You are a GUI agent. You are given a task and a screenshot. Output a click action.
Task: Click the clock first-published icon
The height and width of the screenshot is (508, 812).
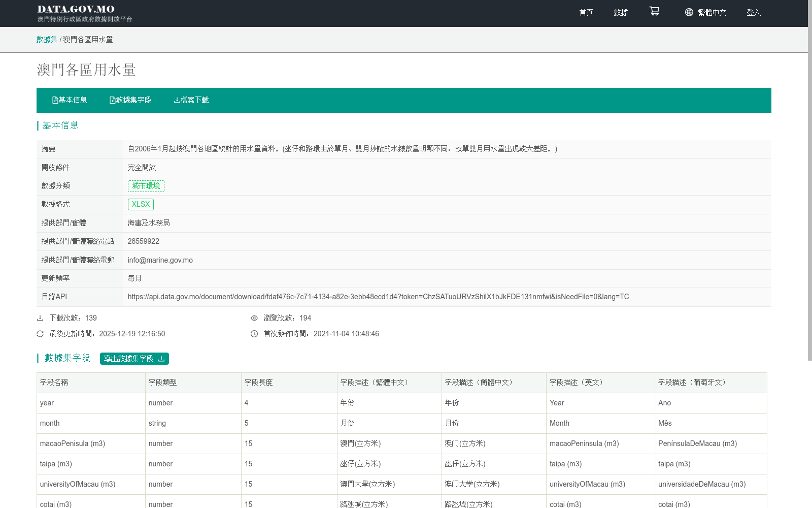[x=254, y=334]
